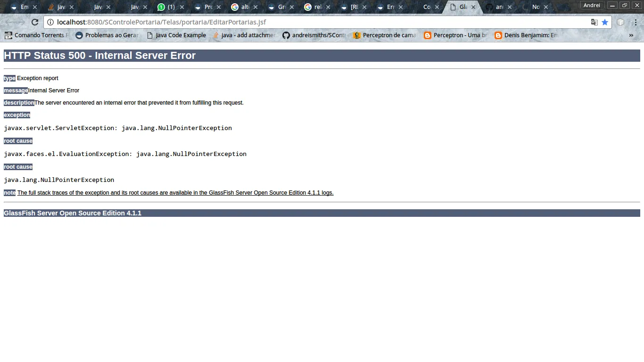Click the 'javax.faces.el.EvaluationException' line

pos(125,154)
